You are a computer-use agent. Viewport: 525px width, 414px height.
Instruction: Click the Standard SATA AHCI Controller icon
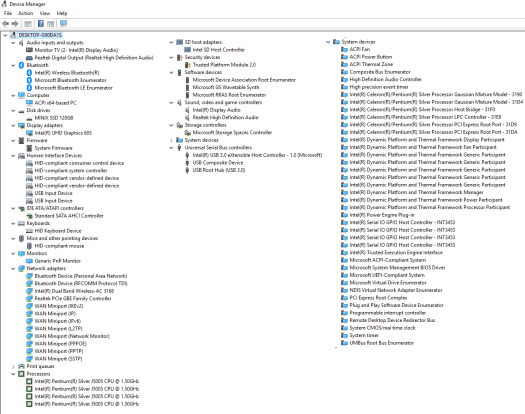coord(29,216)
